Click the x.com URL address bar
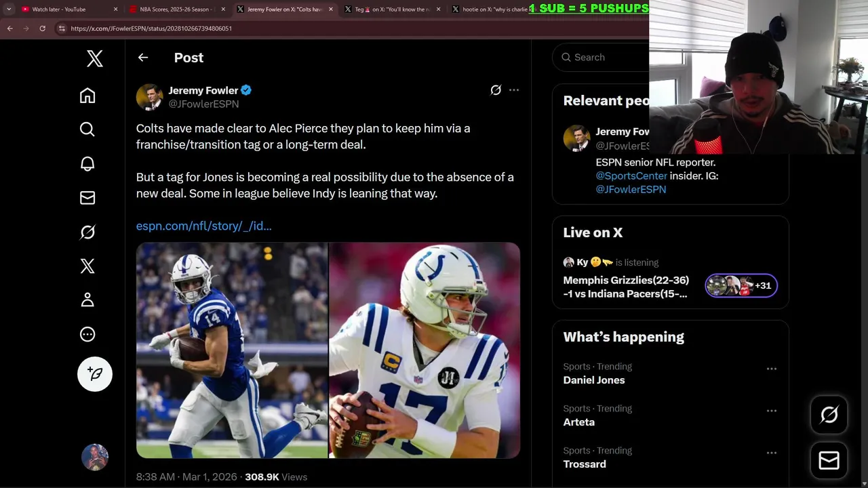The height and width of the screenshot is (488, 868). pyautogui.click(x=350, y=28)
